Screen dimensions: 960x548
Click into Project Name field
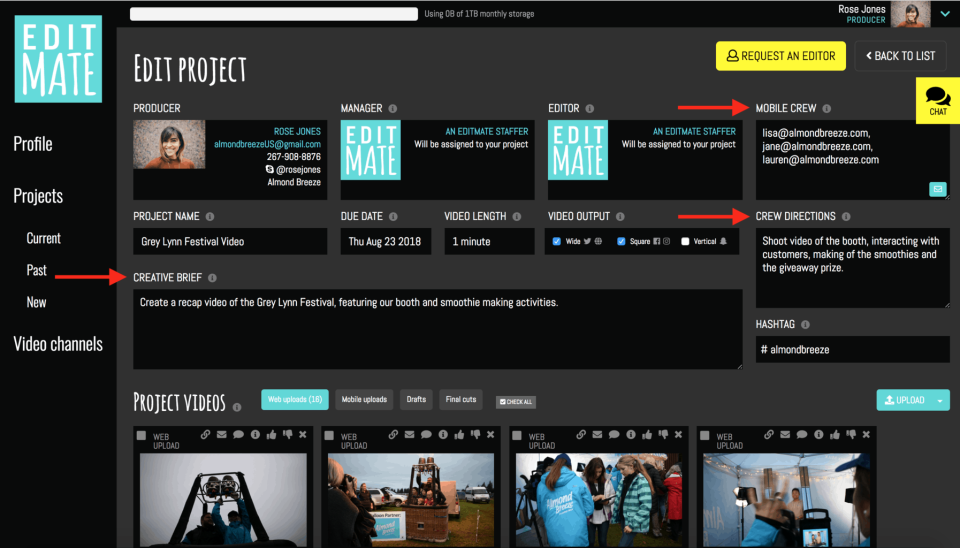point(230,242)
